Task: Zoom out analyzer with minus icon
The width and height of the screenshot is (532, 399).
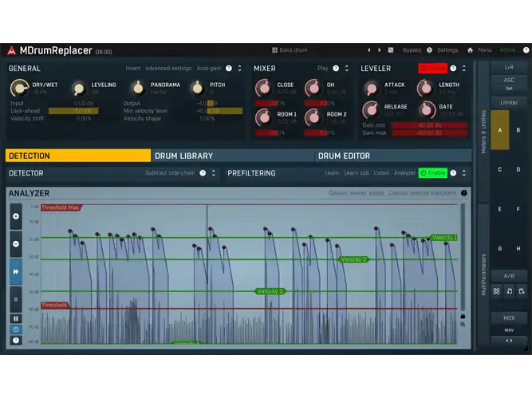Action: 16,244
